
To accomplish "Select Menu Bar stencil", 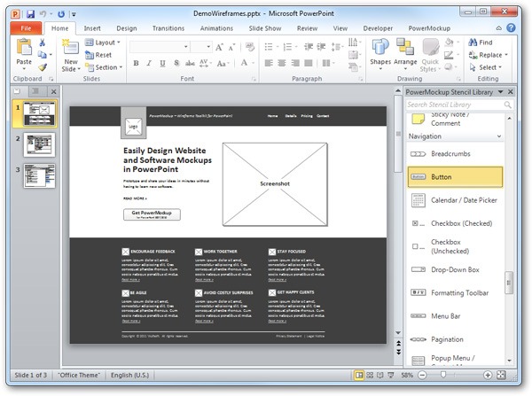I will tap(455, 316).
